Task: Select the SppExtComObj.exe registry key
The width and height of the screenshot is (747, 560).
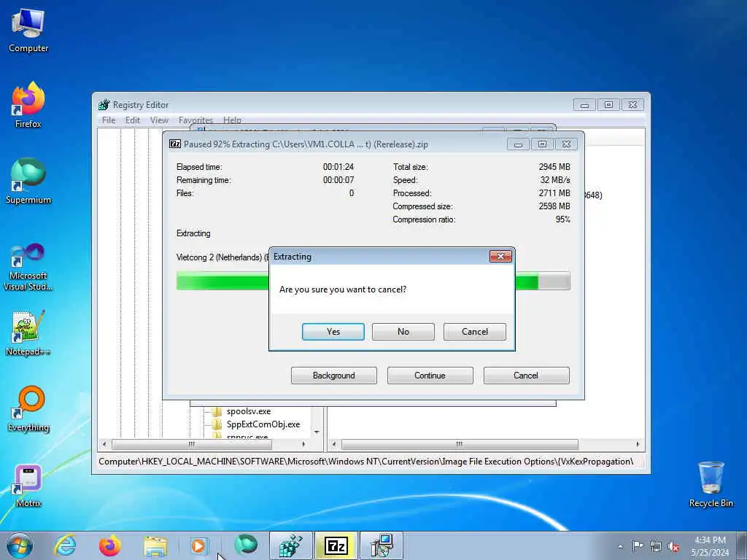Action: tap(263, 424)
